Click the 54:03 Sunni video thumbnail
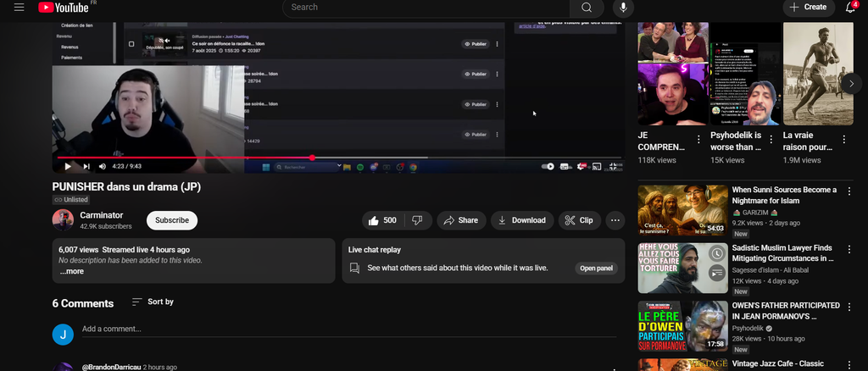Image resolution: width=868 pixels, height=371 pixels. [x=682, y=210]
